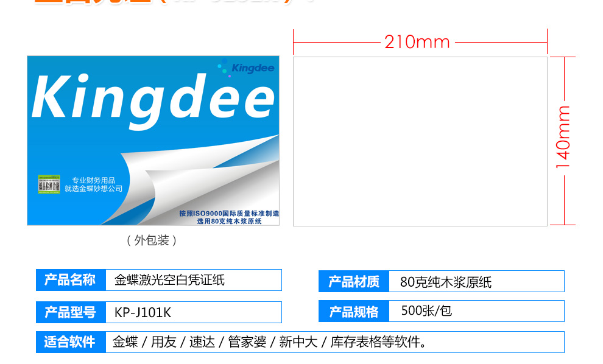Click the small Kingdee logo top-right of package
This screenshot has width=603, height=364.
click(246, 68)
